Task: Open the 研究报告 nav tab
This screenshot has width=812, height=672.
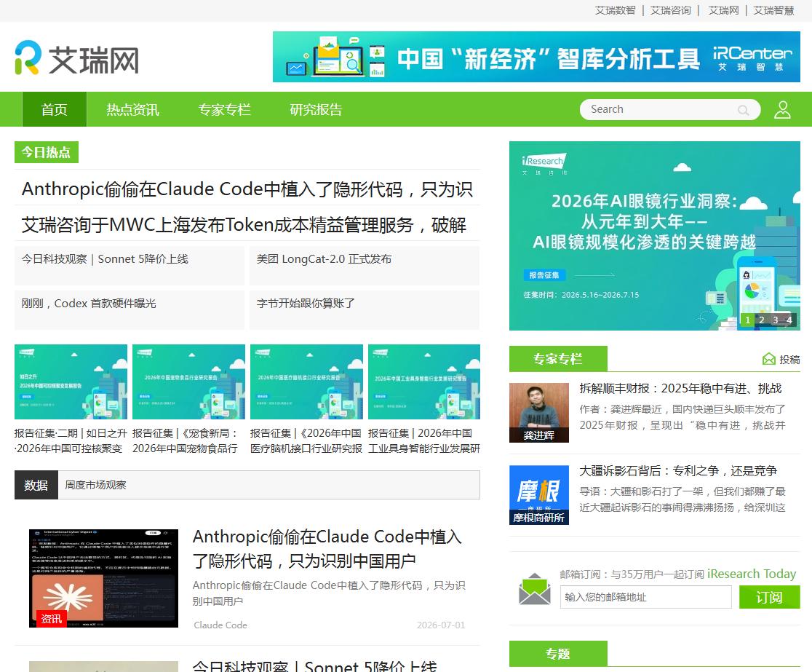Action: [x=316, y=109]
